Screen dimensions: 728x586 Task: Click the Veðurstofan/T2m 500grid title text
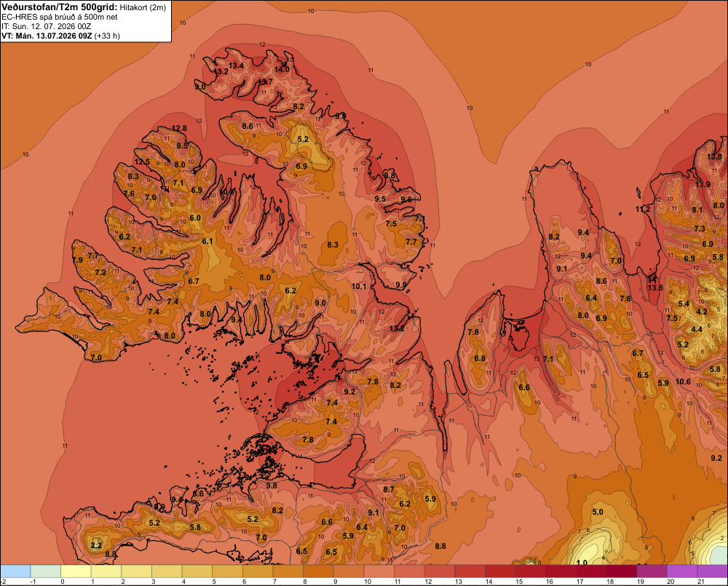60,7
